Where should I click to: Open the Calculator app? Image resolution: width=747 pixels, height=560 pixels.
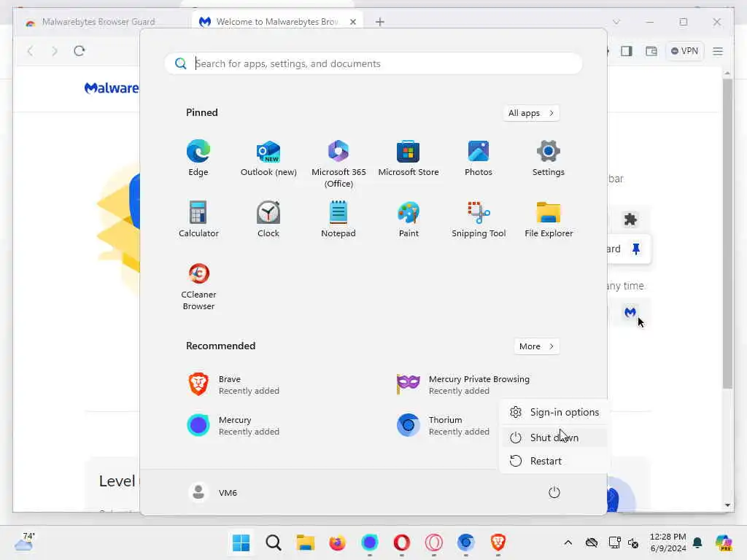coord(198,219)
